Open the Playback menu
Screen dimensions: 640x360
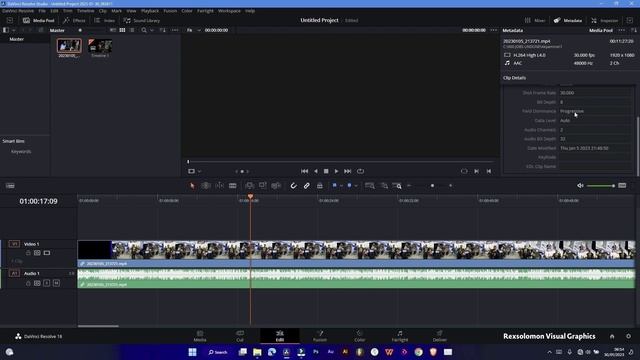(x=150, y=11)
